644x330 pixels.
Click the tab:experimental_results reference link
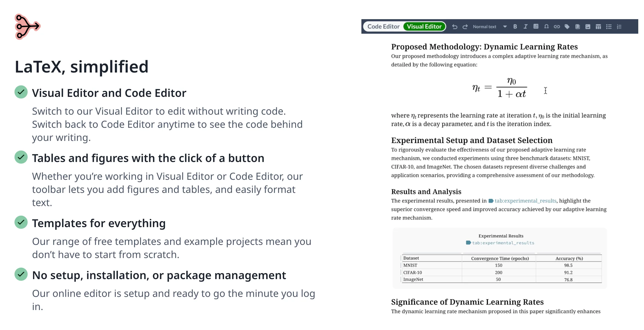point(525,201)
